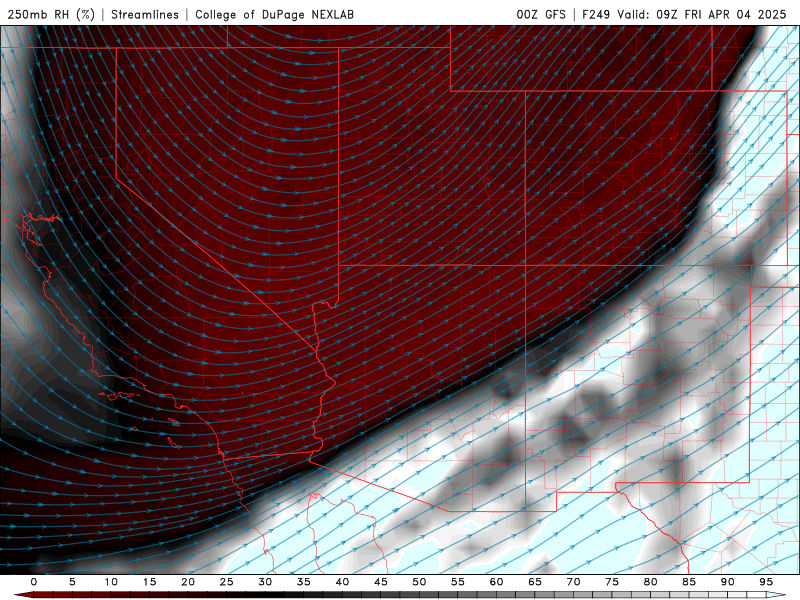Screen dimensions: 800x600
Task: Click the '65' percent scale label
Action: [x=534, y=582]
